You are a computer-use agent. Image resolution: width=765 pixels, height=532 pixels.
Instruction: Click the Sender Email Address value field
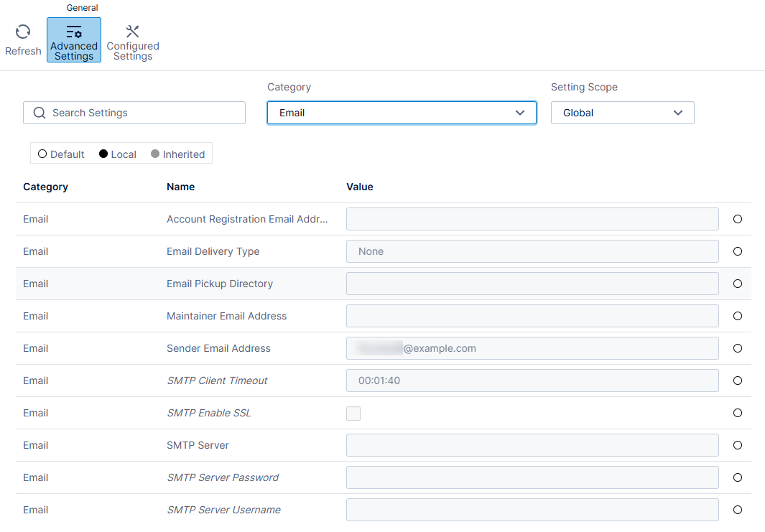point(532,348)
